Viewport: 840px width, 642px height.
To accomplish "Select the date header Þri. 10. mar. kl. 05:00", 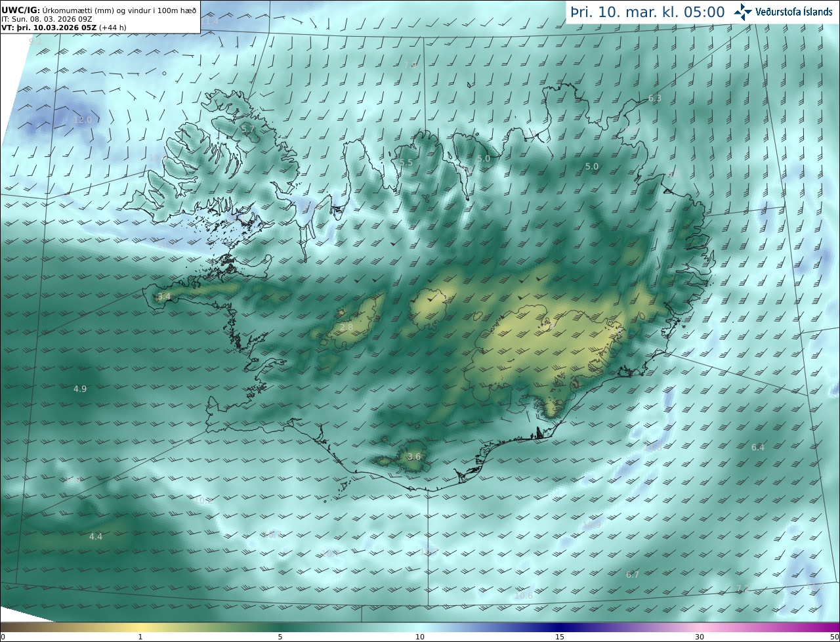I will [647, 12].
